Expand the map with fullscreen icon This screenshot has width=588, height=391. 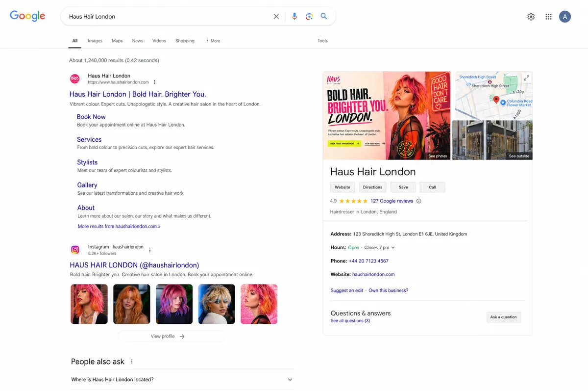pyautogui.click(x=527, y=78)
